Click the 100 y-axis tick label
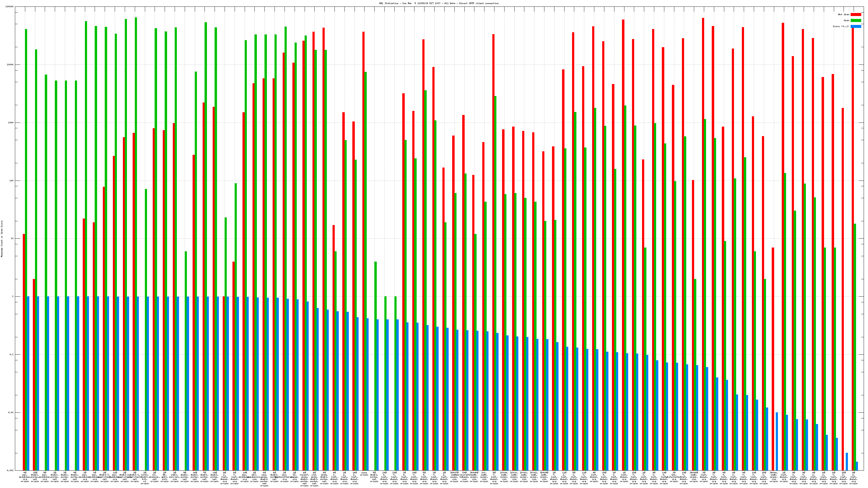 [12, 181]
